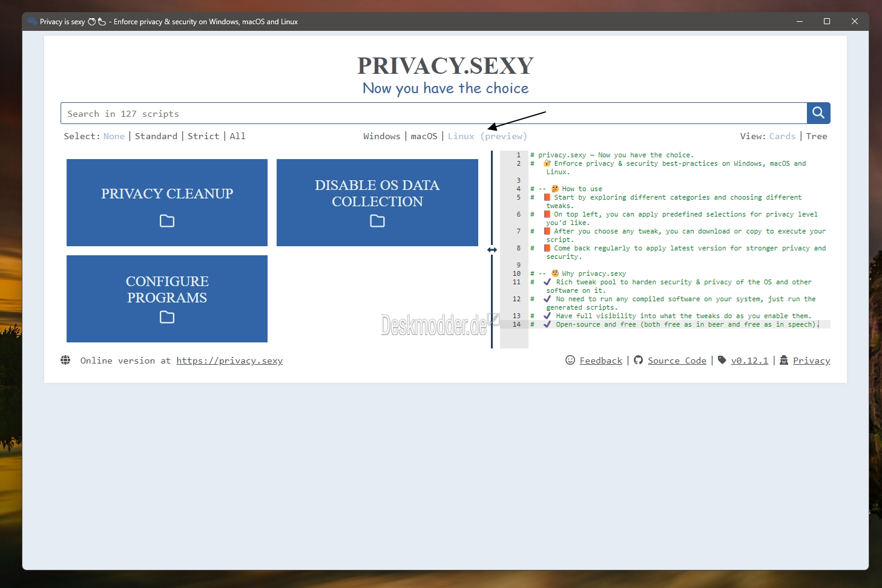Click the folder icon in Configure Programs card
Image resolution: width=882 pixels, height=588 pixels.
167,317
